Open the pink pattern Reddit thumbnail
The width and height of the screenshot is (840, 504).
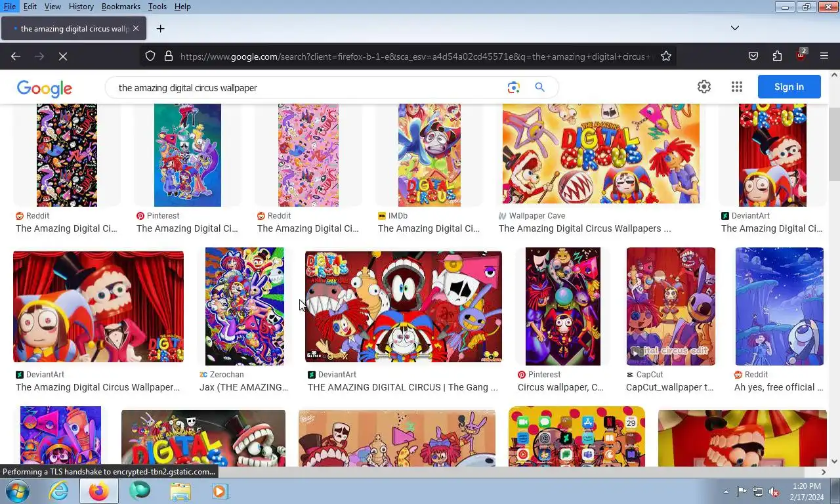[308, 155]
